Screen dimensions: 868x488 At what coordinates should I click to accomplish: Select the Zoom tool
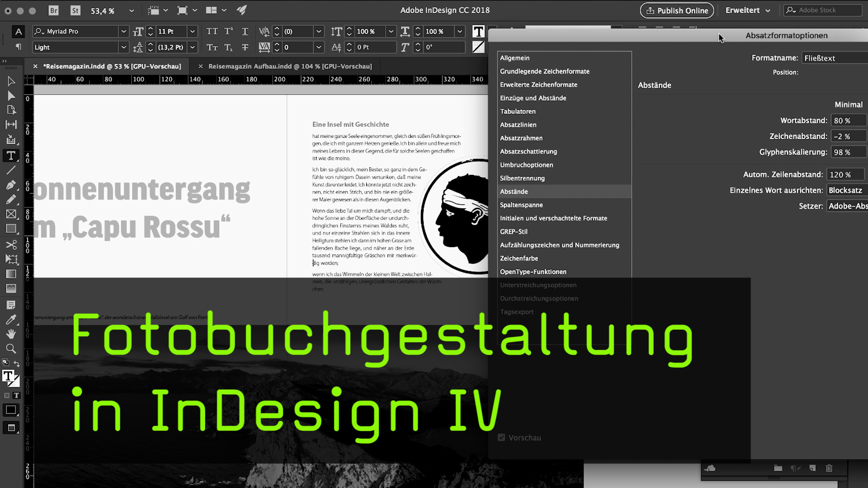point(11,348)
